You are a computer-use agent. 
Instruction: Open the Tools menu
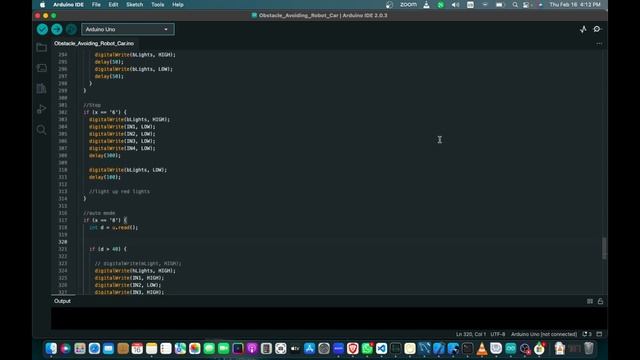point(158,4)
